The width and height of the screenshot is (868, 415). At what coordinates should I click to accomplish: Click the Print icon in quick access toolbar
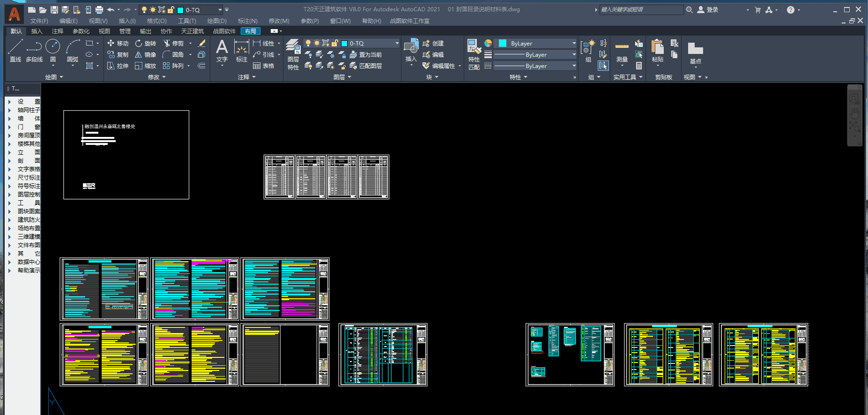coord(99,9)
